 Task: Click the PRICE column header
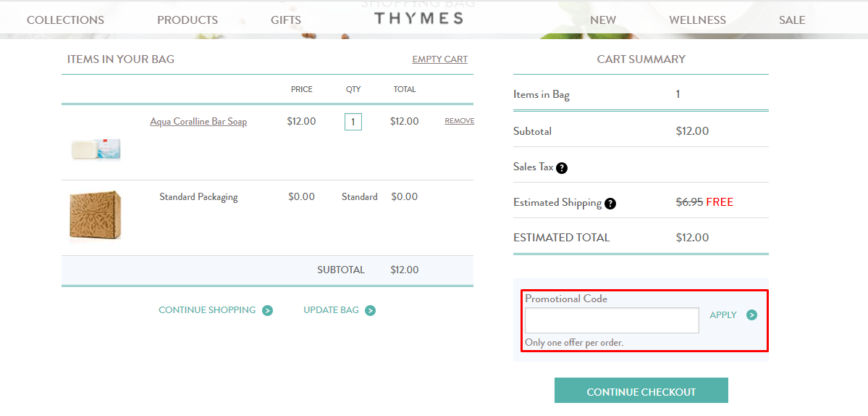click(302, 89)
